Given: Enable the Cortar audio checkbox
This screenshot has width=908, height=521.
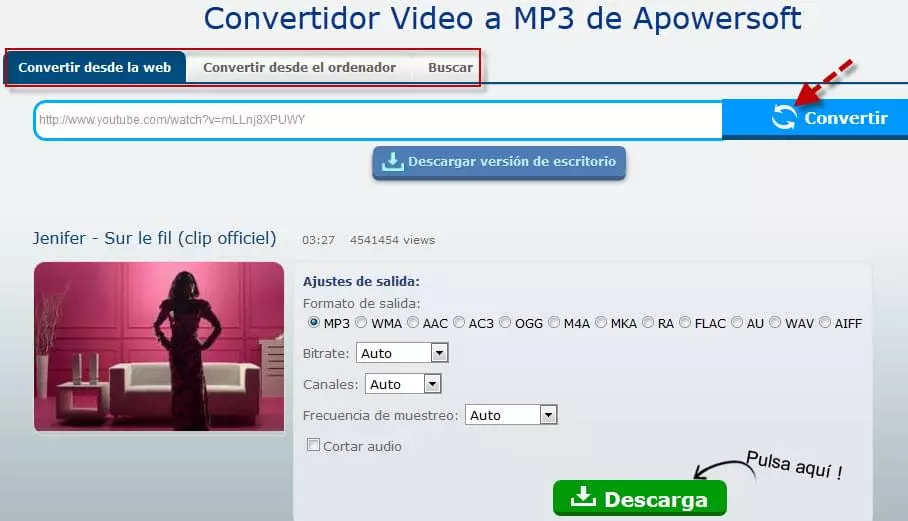Looking at the screenshot, I should 314,445.
